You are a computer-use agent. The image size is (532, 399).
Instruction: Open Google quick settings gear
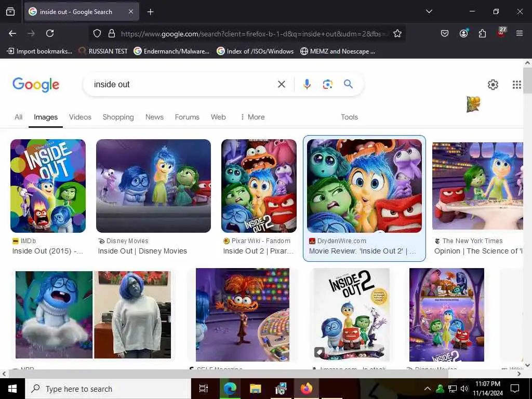pyautogui.click(x=493, y=85)
